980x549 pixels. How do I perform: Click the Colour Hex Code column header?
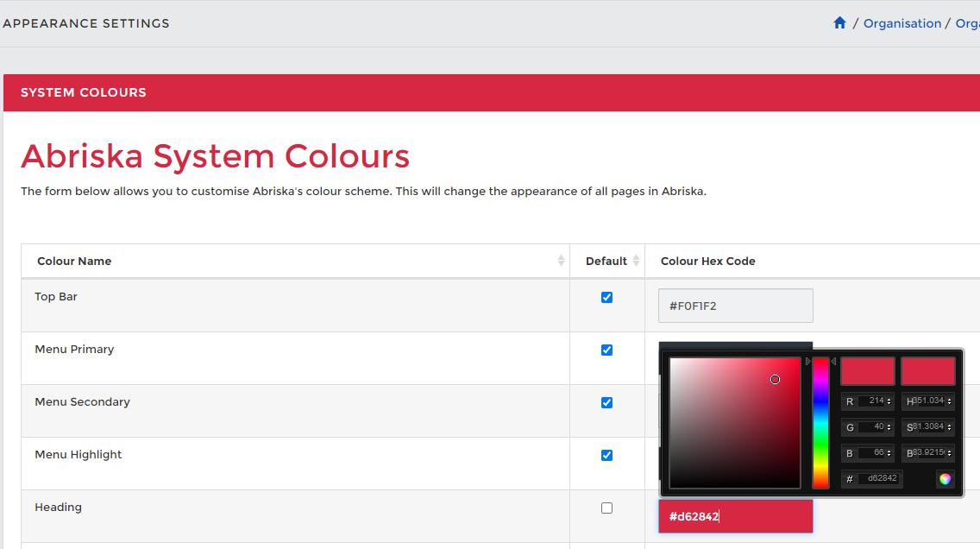pos(707,261)
